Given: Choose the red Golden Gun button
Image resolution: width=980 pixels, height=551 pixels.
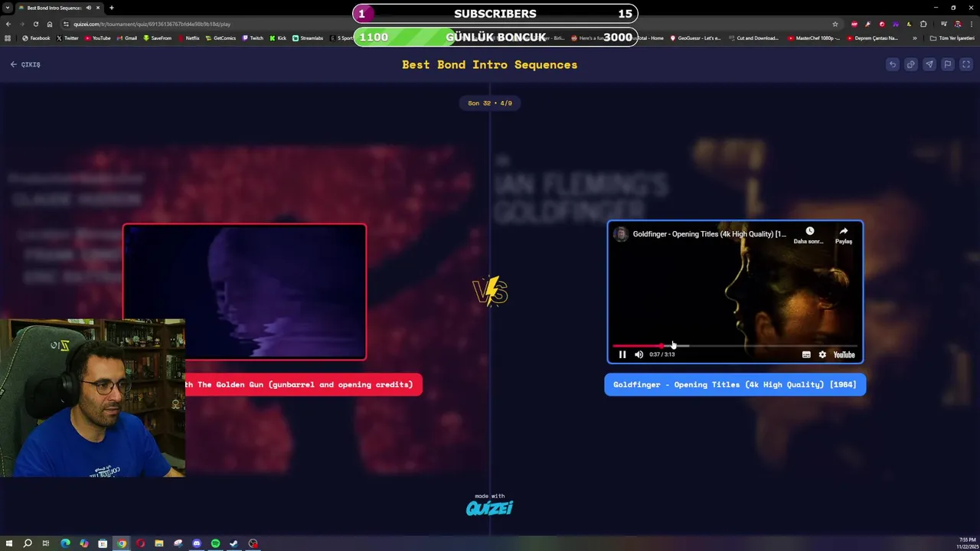Looking at the screenshot, I should (x=303, y=384).
